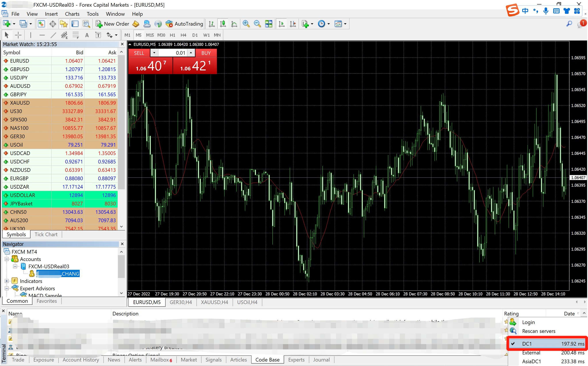Switch chart to bar chart mode

click(211, 24)
